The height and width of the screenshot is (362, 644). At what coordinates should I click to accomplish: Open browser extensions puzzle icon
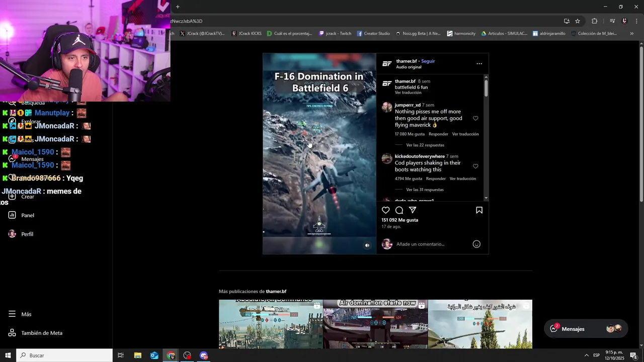click(595, 21)
